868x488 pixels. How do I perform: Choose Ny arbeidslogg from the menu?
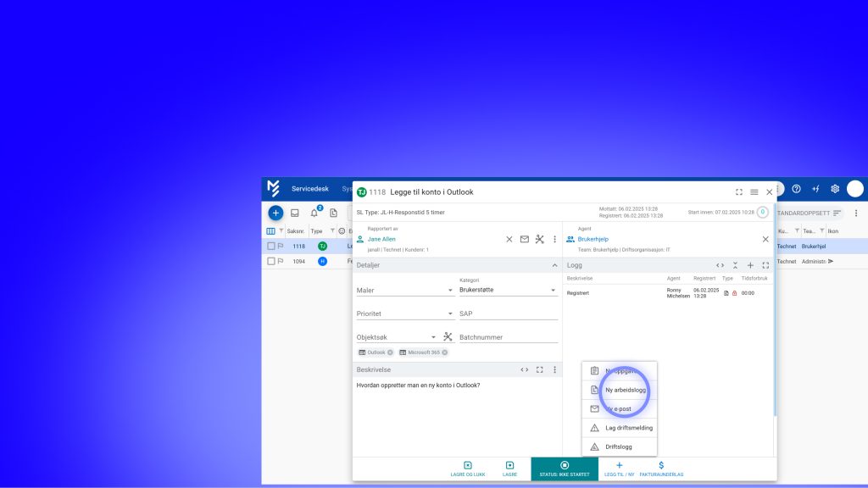(620, 390)
